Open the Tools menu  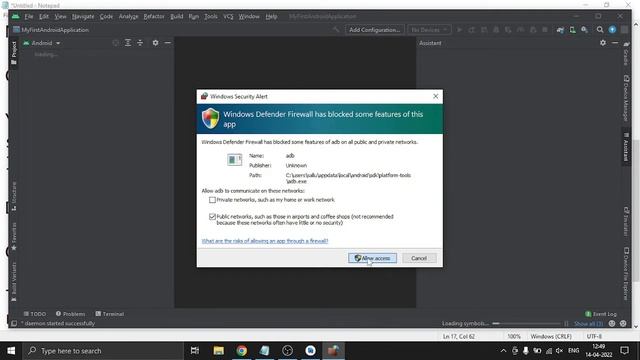(211, 16)
